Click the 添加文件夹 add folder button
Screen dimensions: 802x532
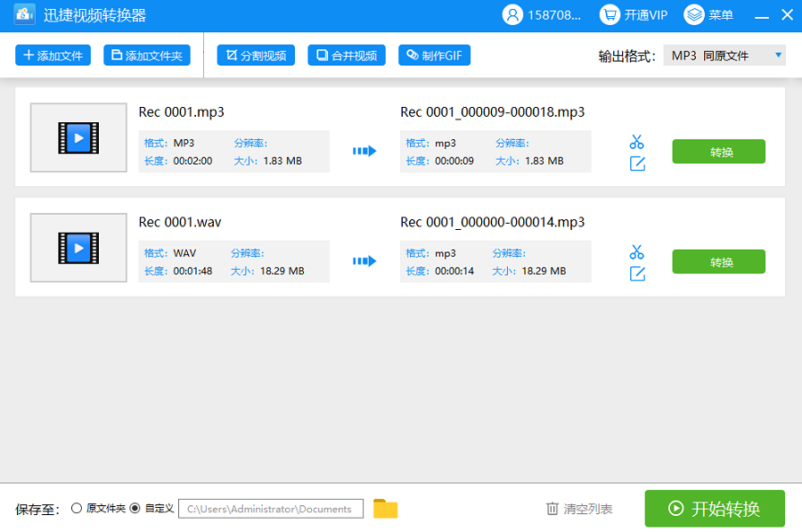tap(147, 55)
